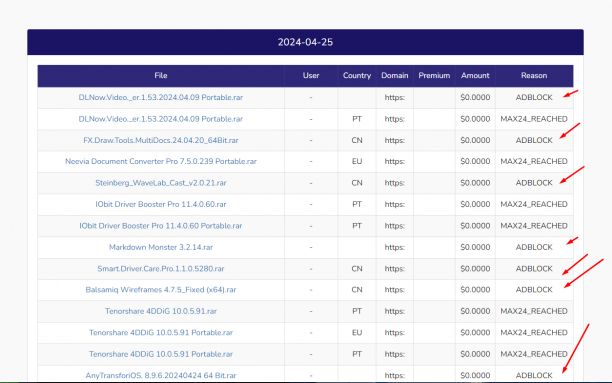612x383 pixels.
Task: Select ADBLOCK reason in FX.Draw.Tools row
Action: (x=534, y=141)
